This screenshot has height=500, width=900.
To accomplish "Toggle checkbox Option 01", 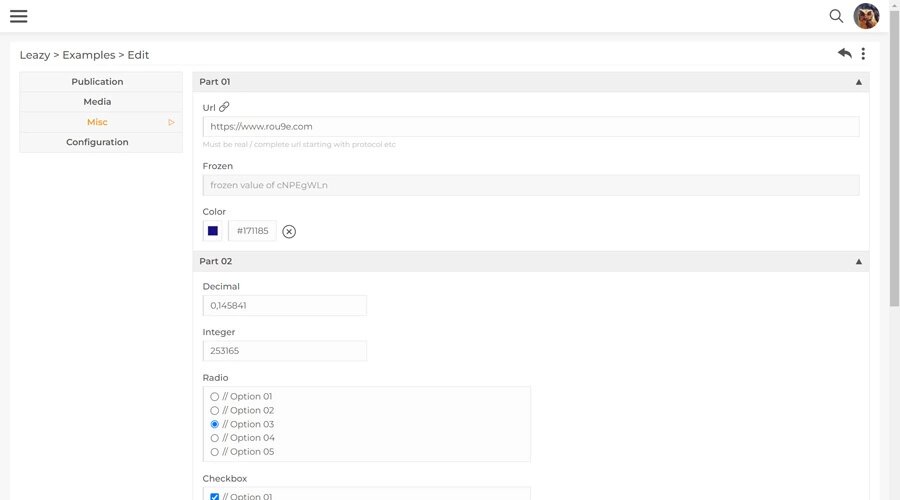I will (x=215, y=497).
